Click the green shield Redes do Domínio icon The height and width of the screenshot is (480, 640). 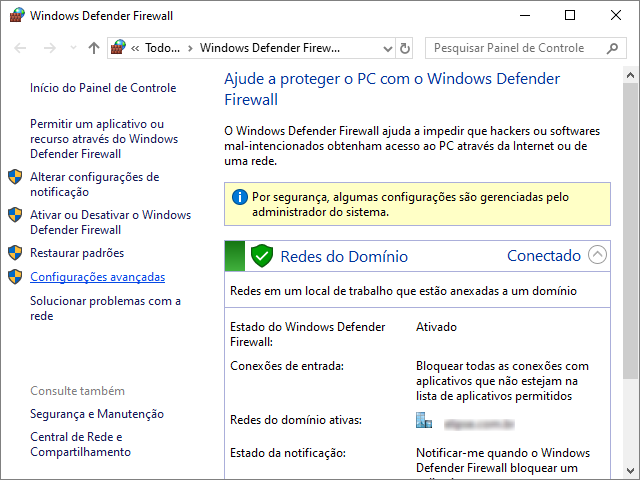262,256
